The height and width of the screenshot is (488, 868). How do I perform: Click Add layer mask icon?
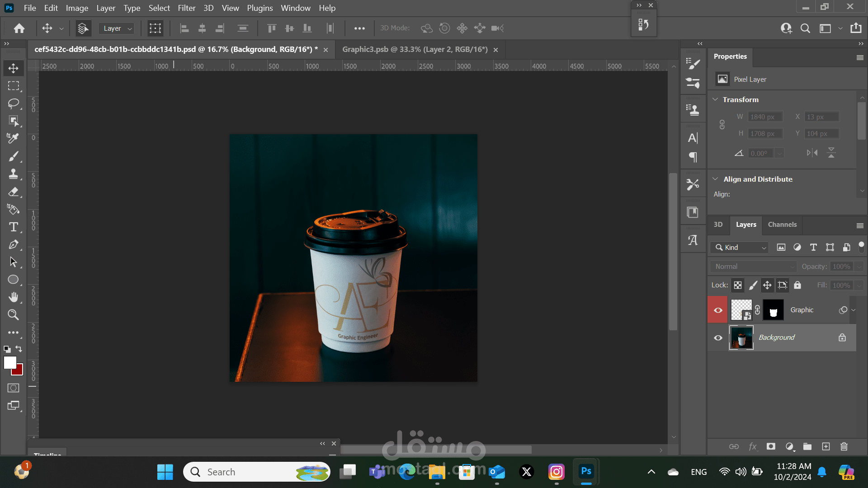click(771, 446)
